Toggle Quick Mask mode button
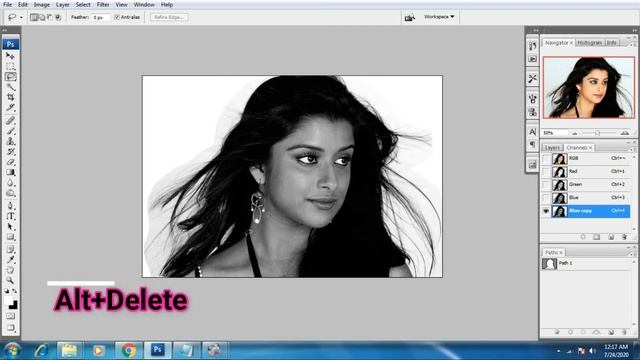The width and height of the screenshot is (640, 360). [10, 316]
